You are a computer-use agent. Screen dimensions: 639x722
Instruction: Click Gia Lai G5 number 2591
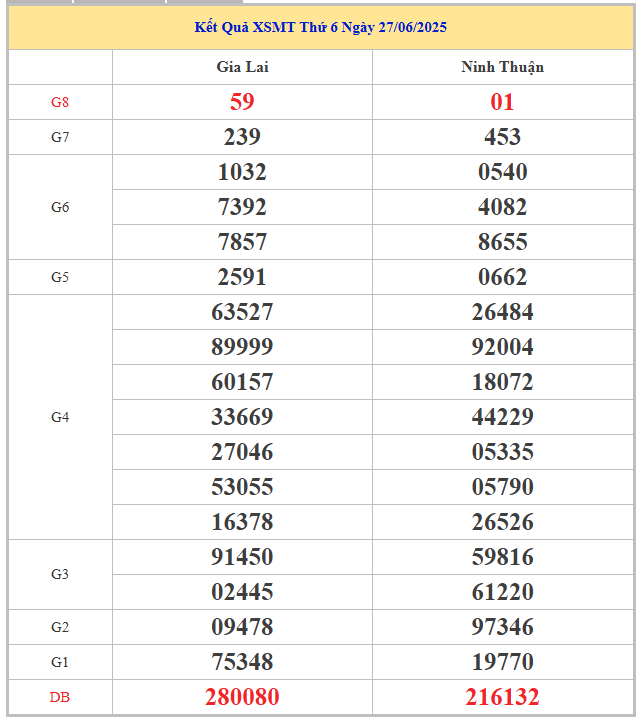click(x=242, y=277)
